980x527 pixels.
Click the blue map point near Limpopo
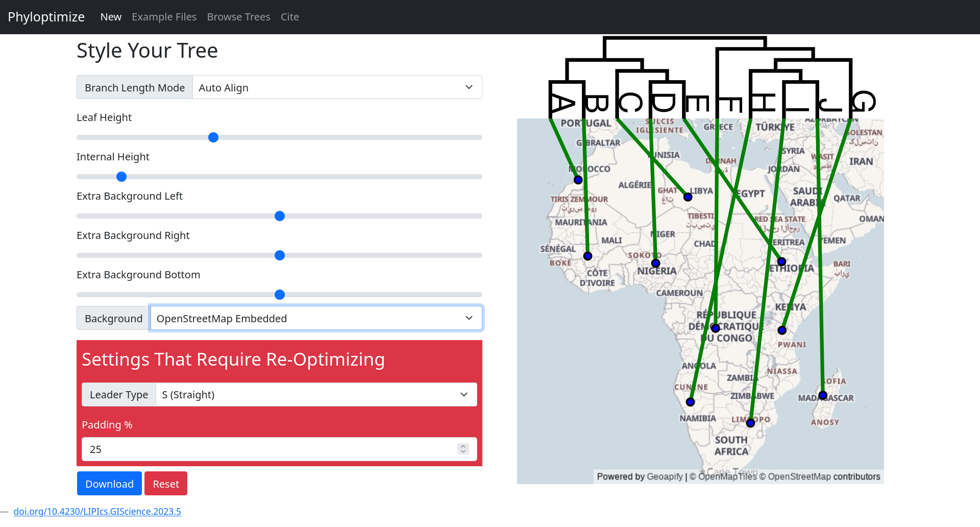tap(751, 423)
